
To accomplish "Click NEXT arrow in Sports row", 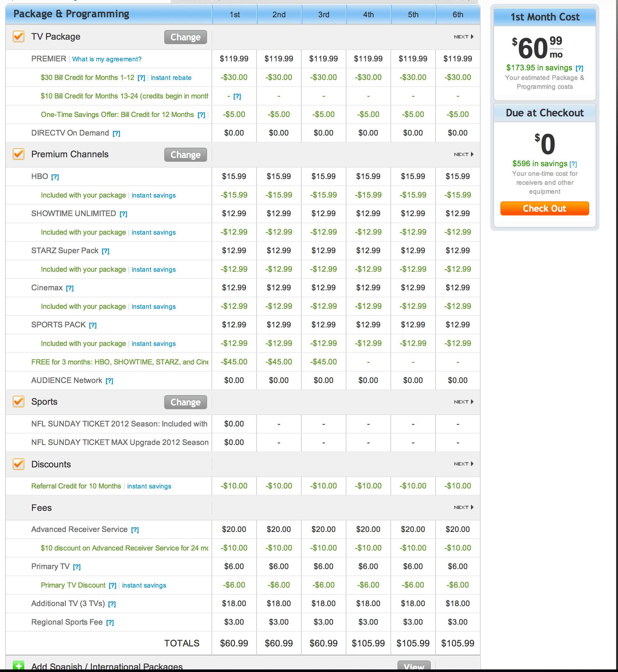I will [x=463, y=402].
